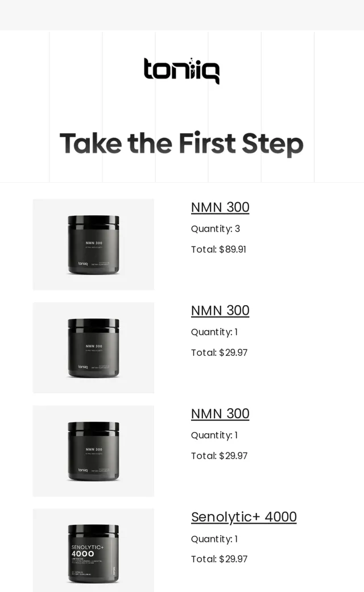The image size is (364, 592).
Task: Click Quantity: 1 under second NMN 300
Action: click(214, 332)
